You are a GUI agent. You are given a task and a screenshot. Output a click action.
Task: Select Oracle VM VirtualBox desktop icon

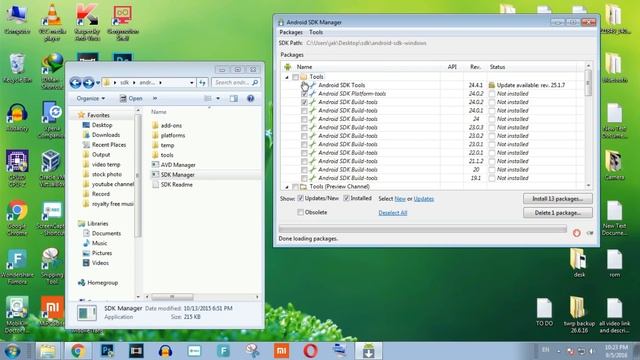pos(52,169)
